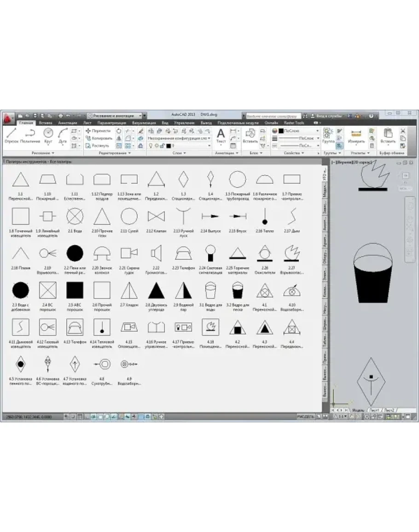Click the Измерить measure tool
419x532 pixels.
click(x=356, y=135)
